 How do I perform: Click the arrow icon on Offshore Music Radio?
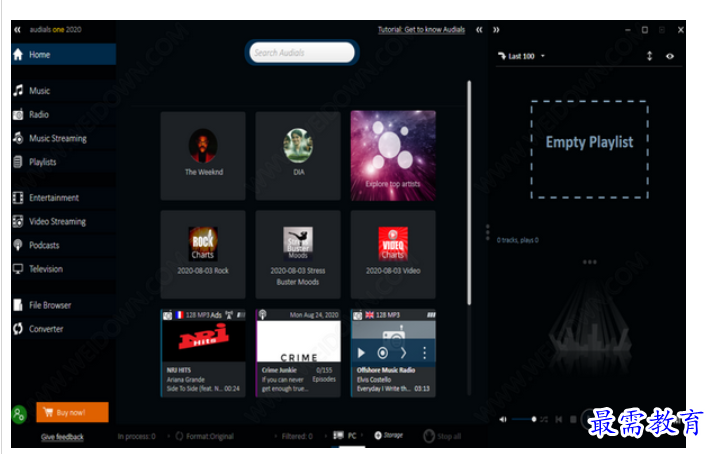coord(404,353)
